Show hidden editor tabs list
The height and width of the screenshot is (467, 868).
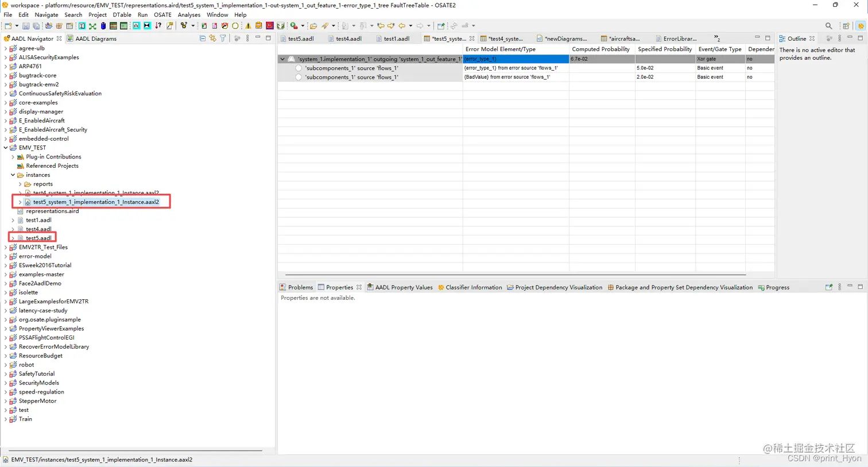(717, 38)
